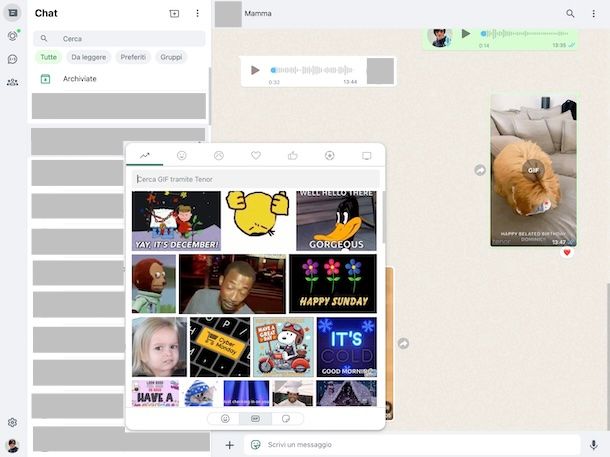Open Settings gear in sidebar
610x457 pixels.
(12, 422)
